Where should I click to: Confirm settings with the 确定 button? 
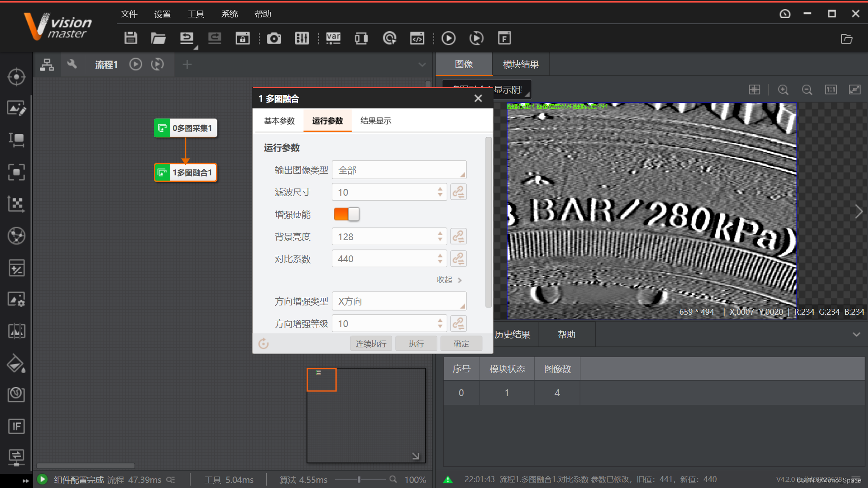[461, 343]
